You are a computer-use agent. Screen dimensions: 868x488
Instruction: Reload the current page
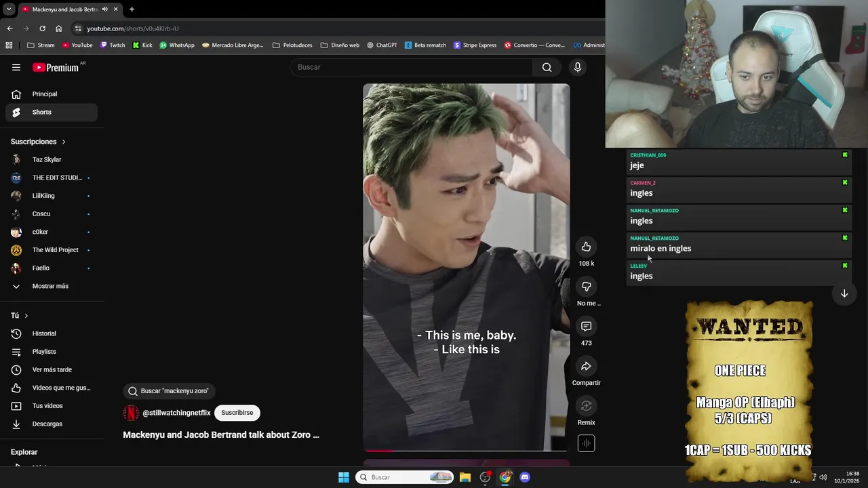(x=42, y=28)
